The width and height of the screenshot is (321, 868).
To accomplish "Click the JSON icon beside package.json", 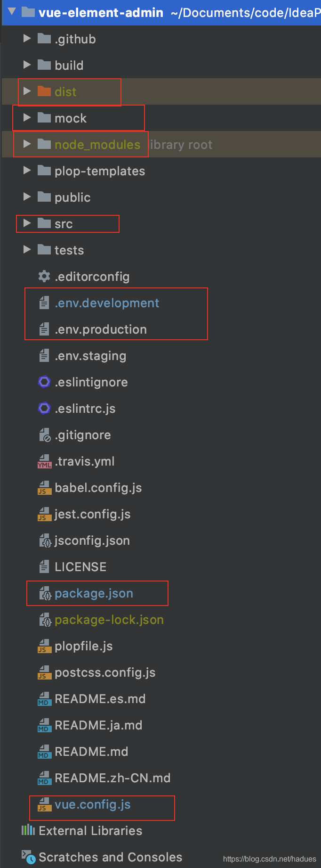I will tap(44, 593).
